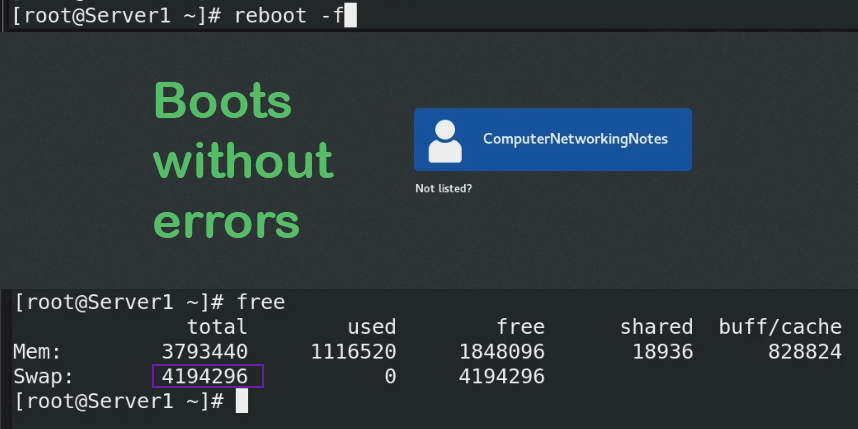
Task: Select the "shared" column header
Action: pyautogui.click(x=656, y=327)
